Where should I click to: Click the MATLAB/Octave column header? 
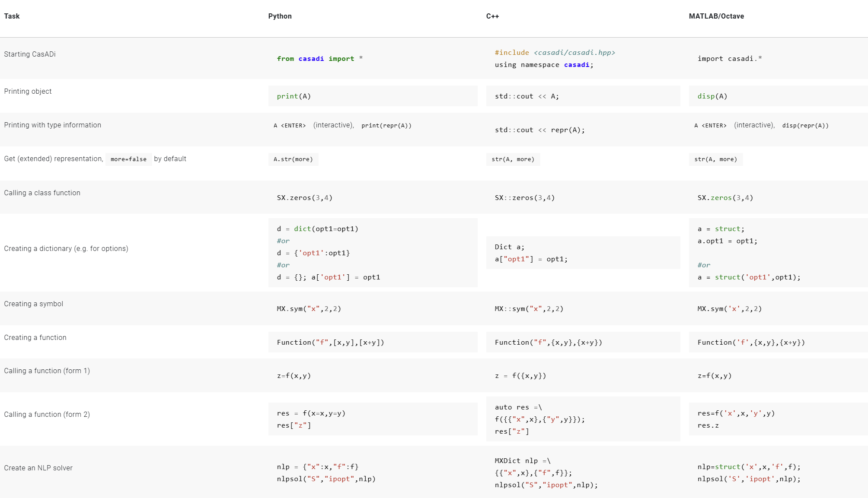pos(716,16)
